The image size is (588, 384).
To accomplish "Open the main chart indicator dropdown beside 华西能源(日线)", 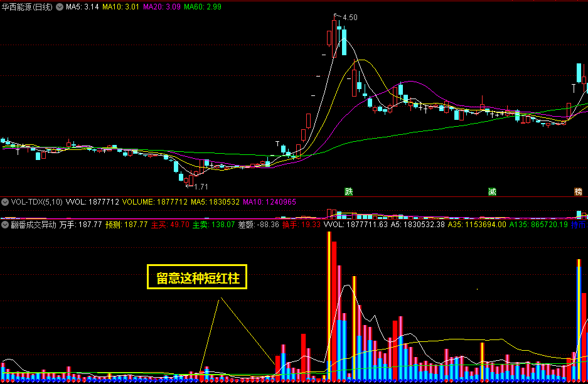I will (59, 7).
